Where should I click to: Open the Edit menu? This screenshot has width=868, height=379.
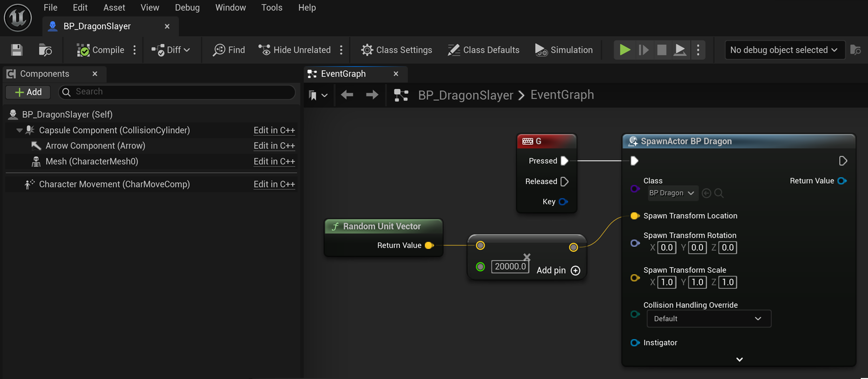(x=80, y=8)
